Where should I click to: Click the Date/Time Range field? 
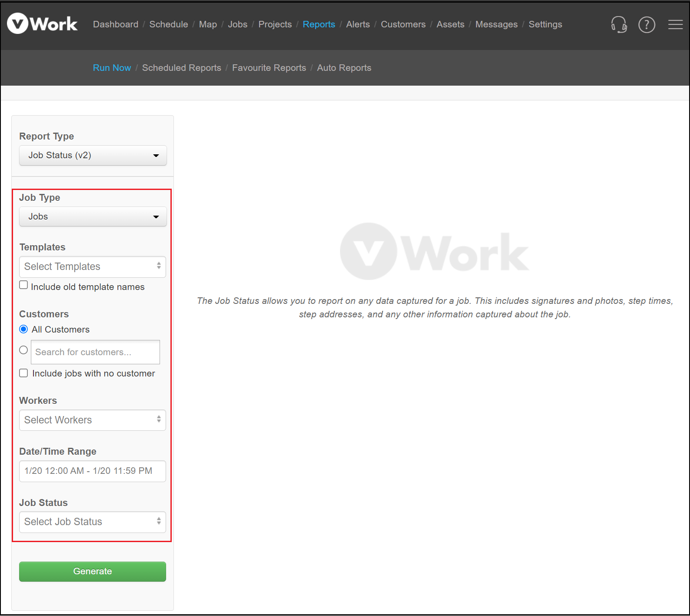tap(93, 471)
